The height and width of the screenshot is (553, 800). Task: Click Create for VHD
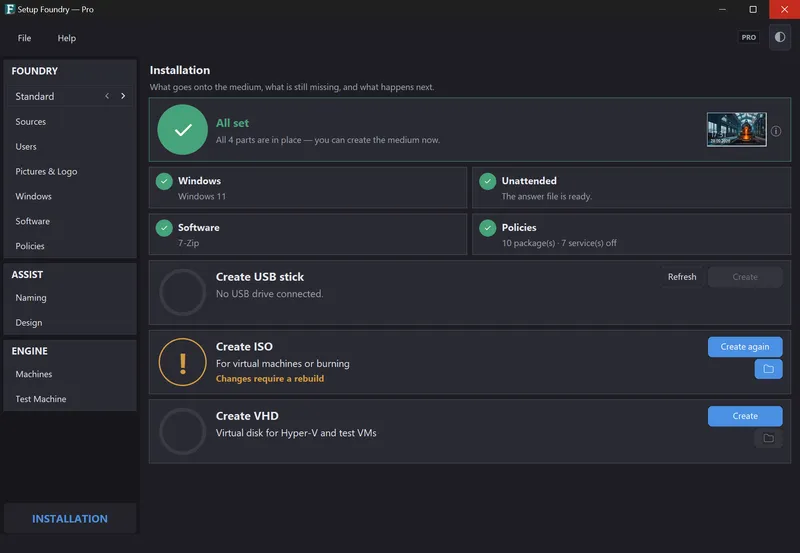[745, 416]
